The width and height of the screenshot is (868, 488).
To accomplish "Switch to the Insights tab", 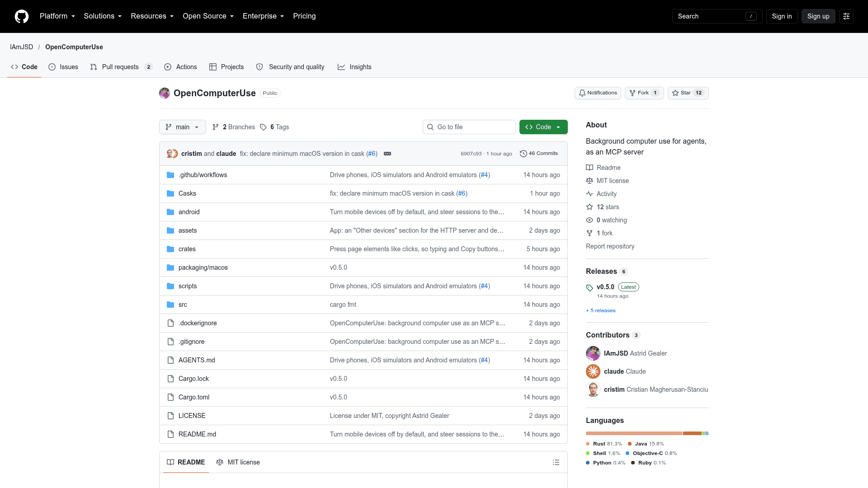I will pyautogui.click(x=354, y=67).
